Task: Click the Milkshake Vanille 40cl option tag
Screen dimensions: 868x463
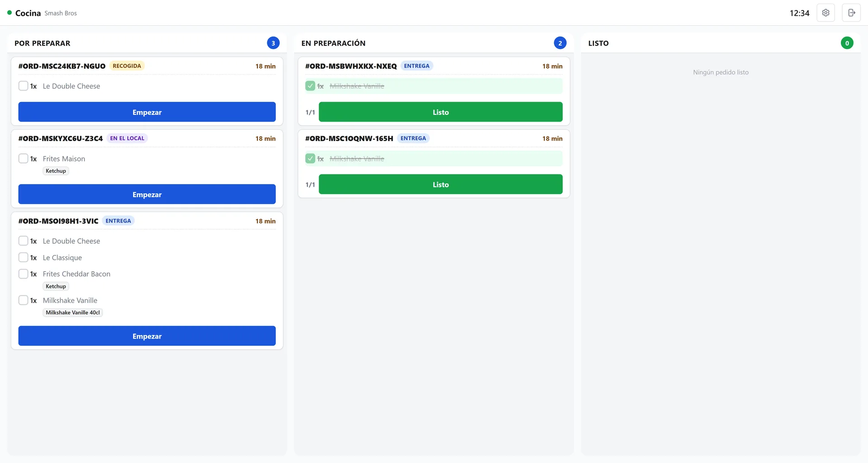Action: click(x=73, y=312)
